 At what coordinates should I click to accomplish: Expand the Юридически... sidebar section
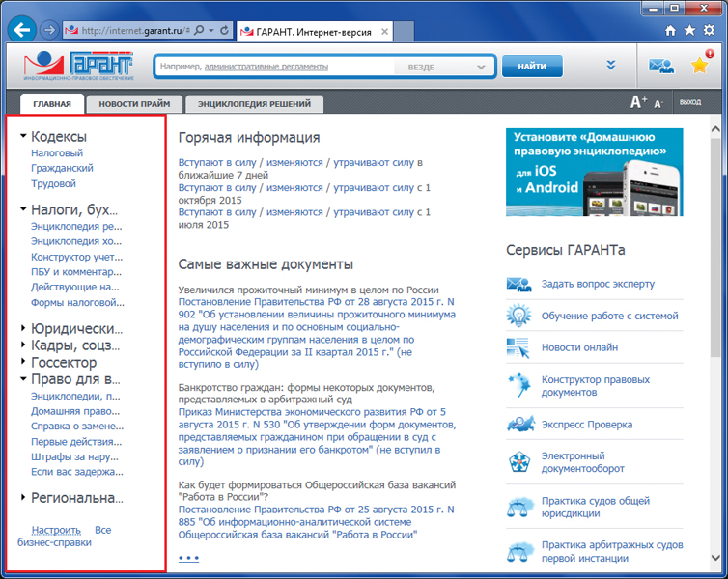click(23, 328)
